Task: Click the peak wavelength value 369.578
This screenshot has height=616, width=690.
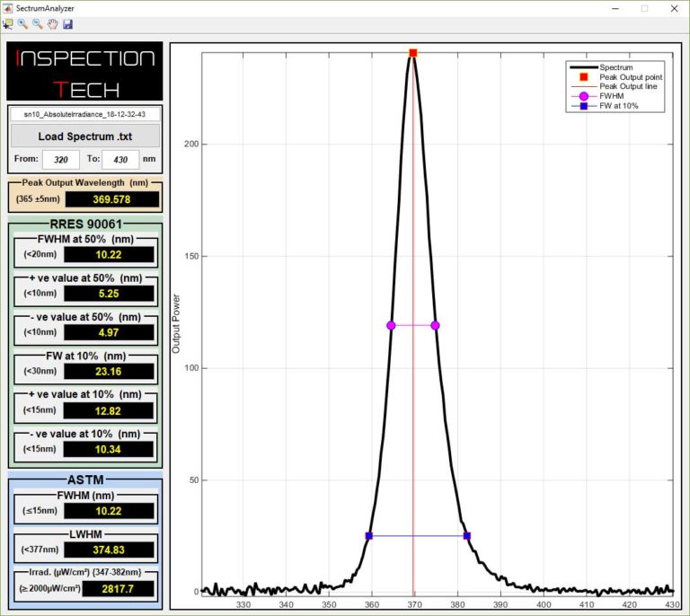Action: click(x=111, y=199)
